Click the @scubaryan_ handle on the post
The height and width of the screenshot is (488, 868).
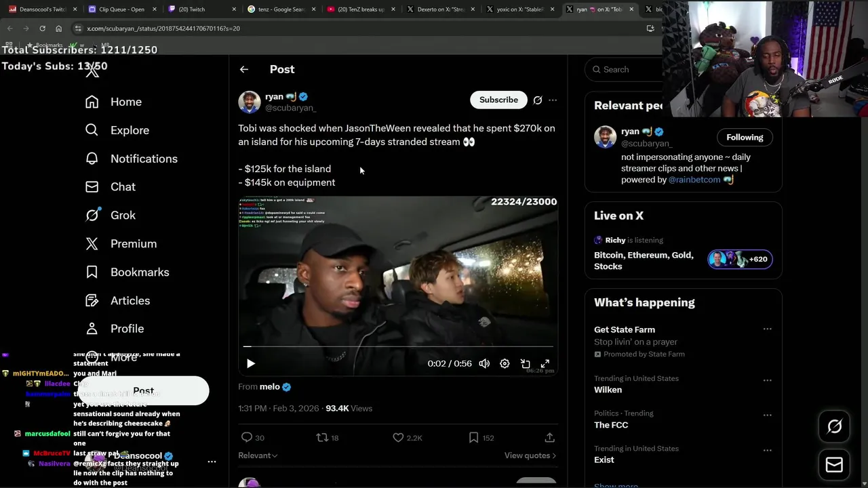pyautogui.click(x=290, y=108)
